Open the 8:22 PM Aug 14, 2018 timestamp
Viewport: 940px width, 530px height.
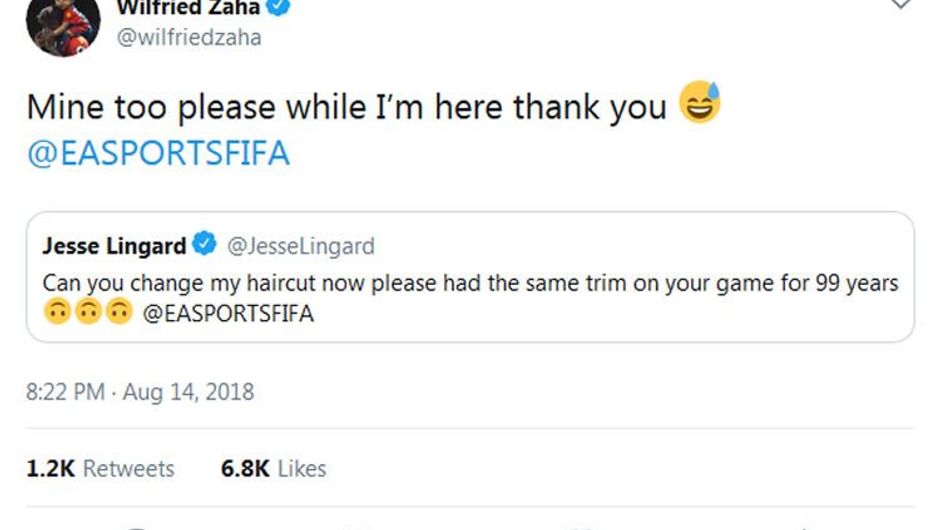click(140, 392)
